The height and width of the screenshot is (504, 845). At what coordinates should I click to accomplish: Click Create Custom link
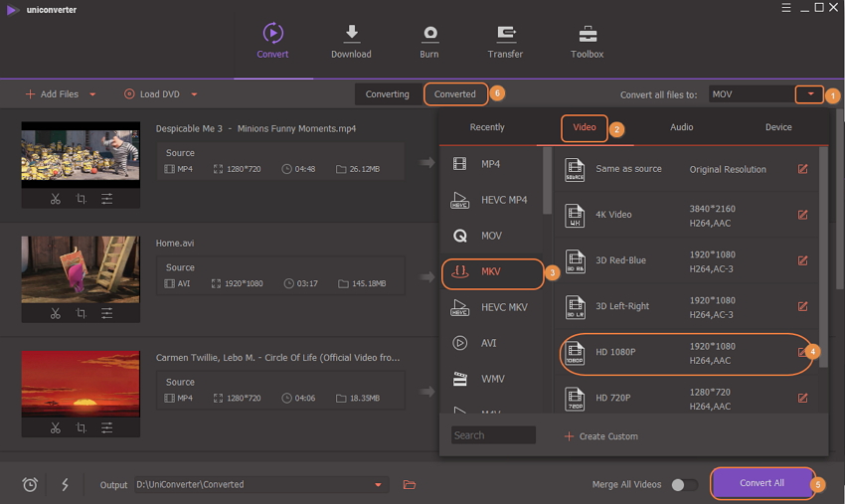click(x=600, y=436)
